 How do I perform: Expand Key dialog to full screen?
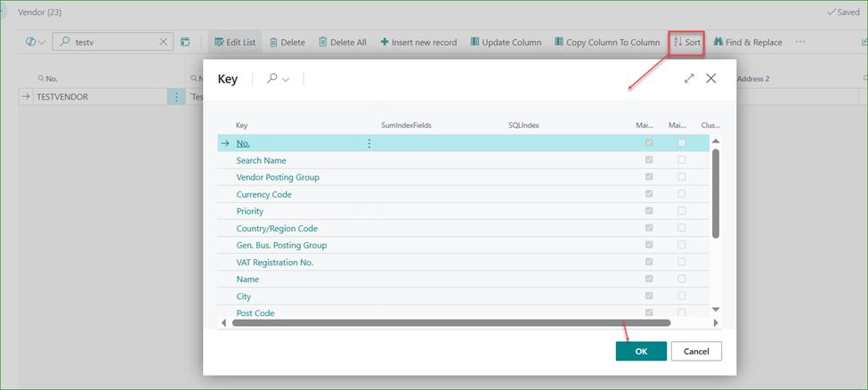click(x=689, y=78)
